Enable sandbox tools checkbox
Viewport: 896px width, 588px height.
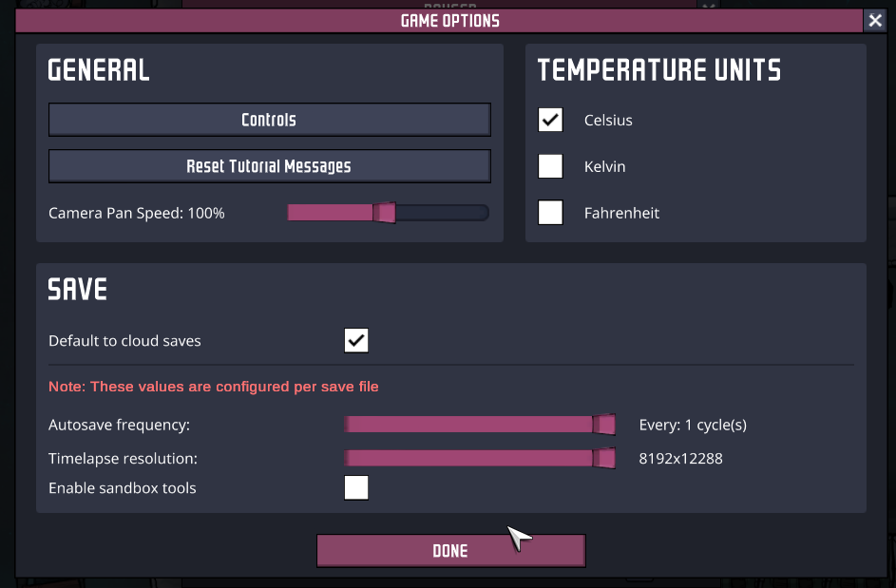(x=356, y=488)
